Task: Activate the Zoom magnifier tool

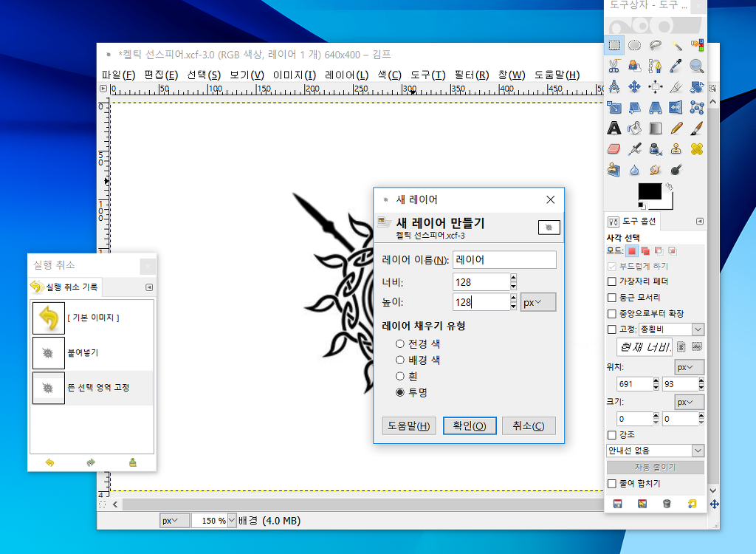Action: click(x=696, y=66)
